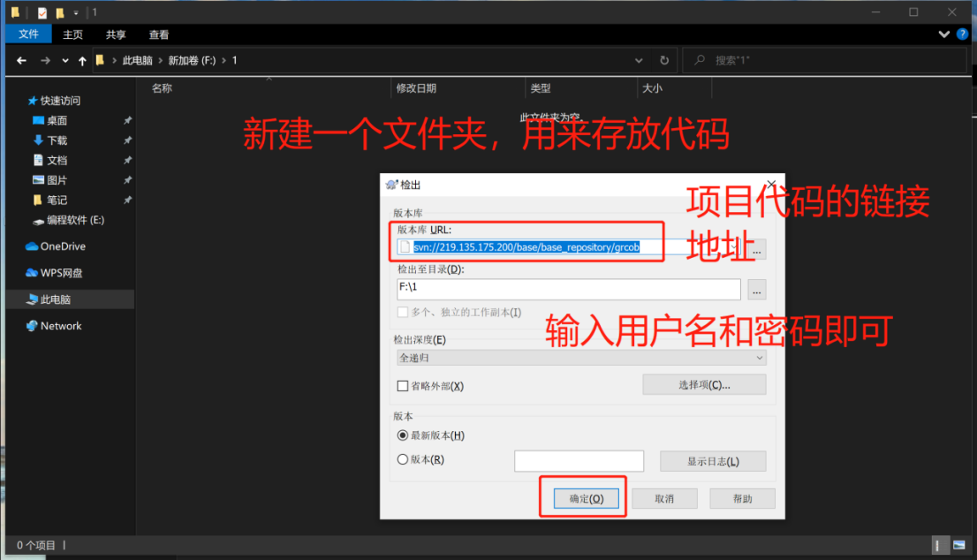Click 取消 to cancel checkout

pos(664,498)
